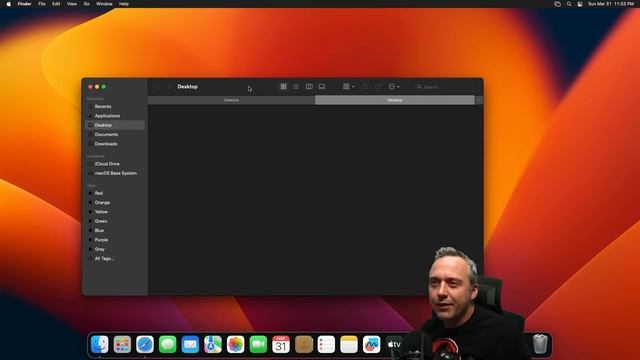Viewport: 640px width, 360px height.
Task: Select the Purple tag in sidebar
Action: tap(116, 240)
